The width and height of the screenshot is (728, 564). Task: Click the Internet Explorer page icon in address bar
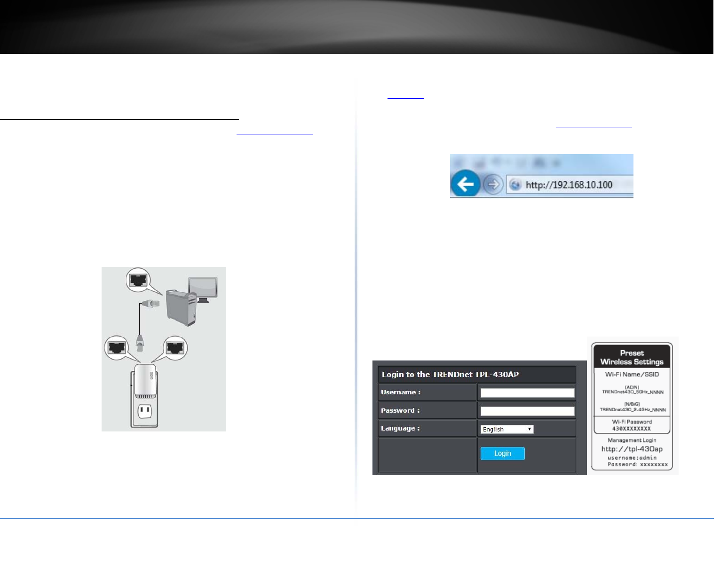coord(515,185)
